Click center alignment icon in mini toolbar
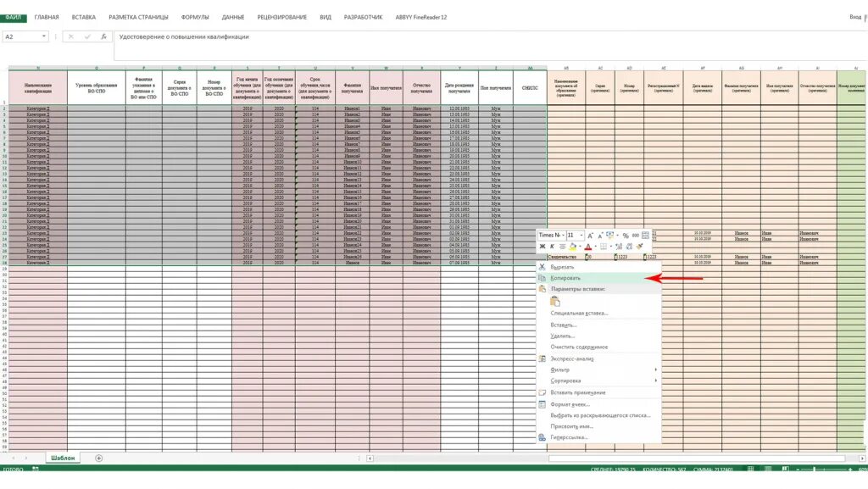This screenshot has width=868, height=489. [563, 246]
